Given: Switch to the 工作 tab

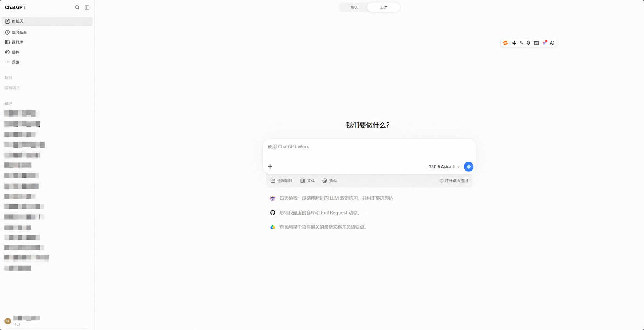Looking at the screenshot, I should 383,7.
